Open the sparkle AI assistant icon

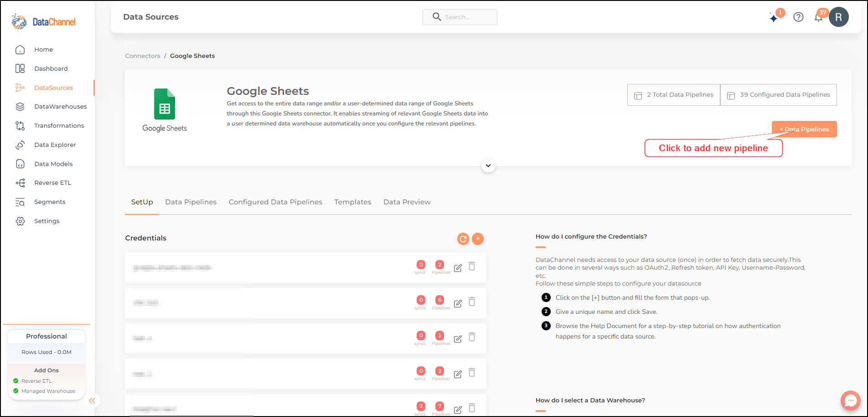click(x=774, y=17)
